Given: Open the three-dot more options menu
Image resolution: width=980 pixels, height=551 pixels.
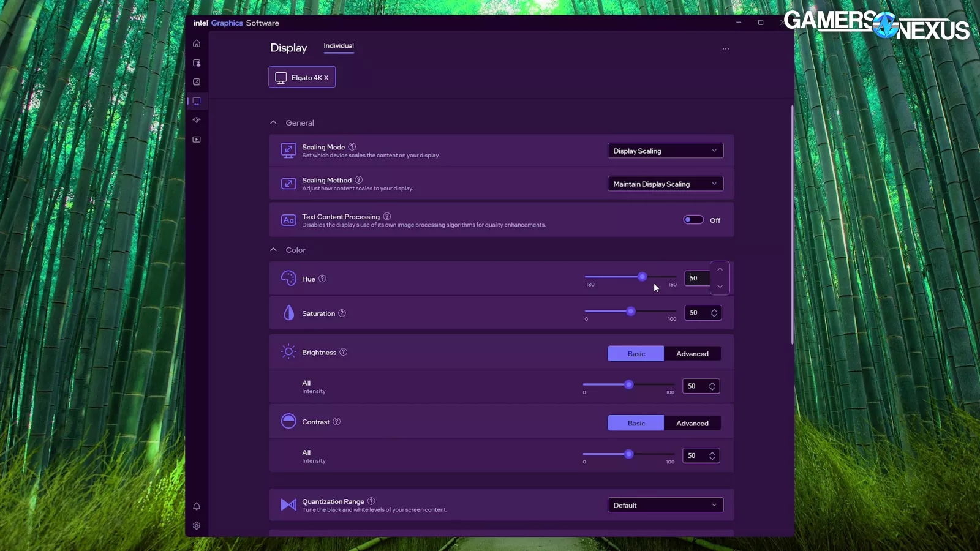Looking at the screenshot, I should click(726, 49).
